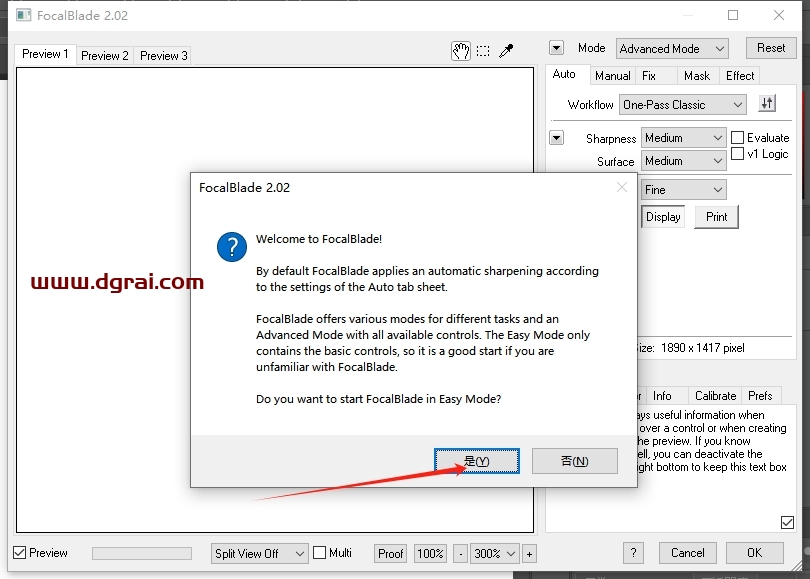Toggle the help text box checkbox

click(x=787, y=523)
